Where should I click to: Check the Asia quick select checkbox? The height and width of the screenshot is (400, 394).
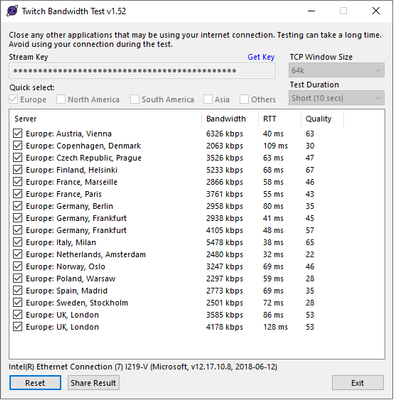pos(208,99)
